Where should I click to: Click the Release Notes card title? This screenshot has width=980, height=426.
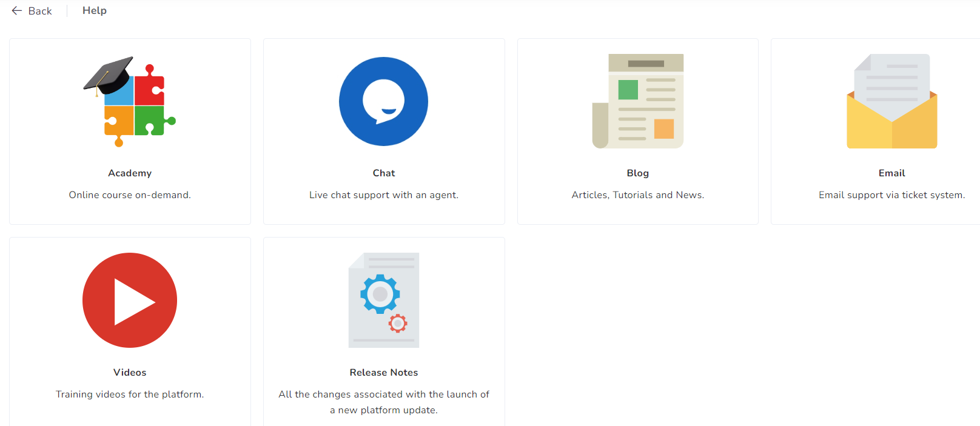pyautogui.click(x=384, y=373)
